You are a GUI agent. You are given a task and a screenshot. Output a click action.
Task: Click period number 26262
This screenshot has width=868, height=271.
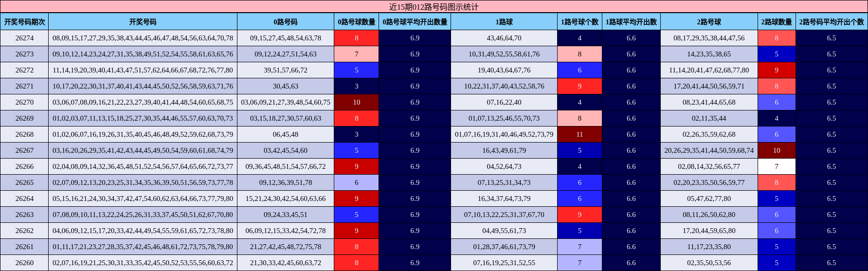[24, 231]
